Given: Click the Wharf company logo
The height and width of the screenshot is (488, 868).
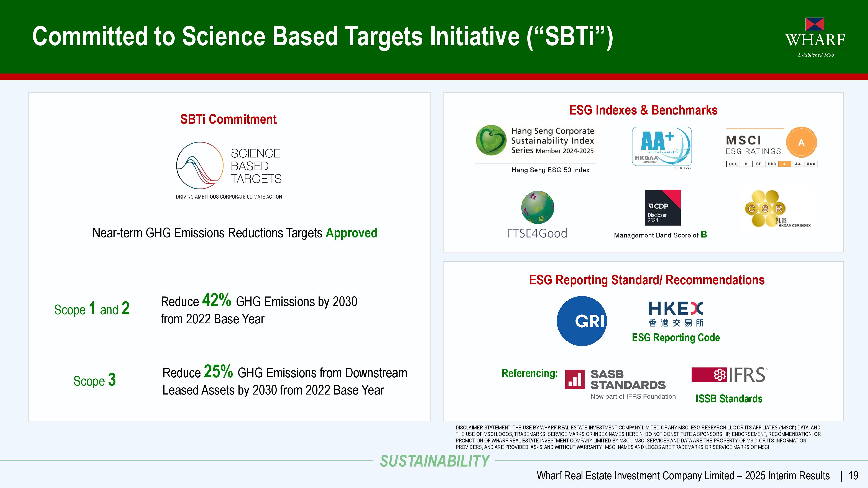Looking at the screenshot, I should pyautogui.click(x=815, y=37).
